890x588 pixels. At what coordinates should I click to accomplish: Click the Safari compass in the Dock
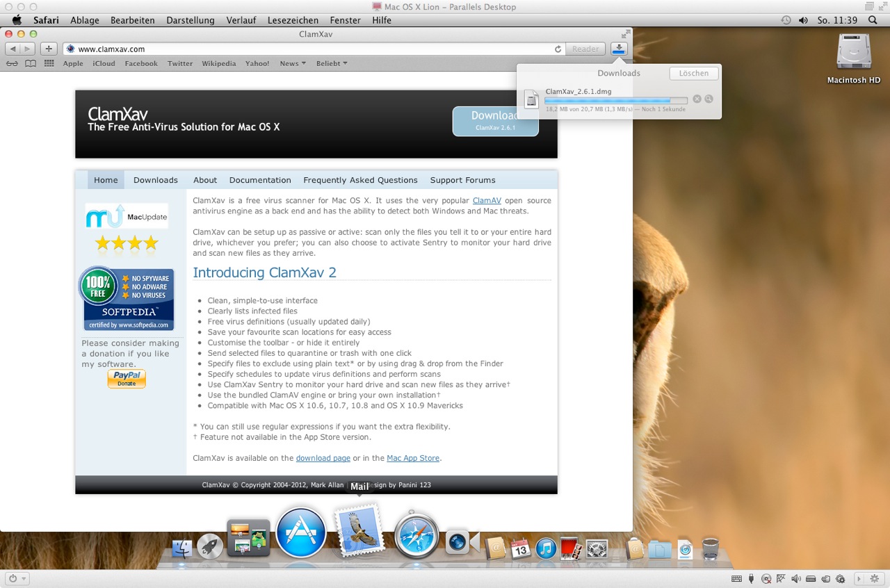(x=416, y=536)
